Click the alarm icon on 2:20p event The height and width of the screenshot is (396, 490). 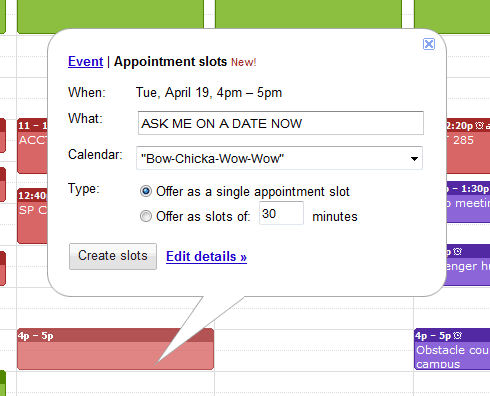479,125
